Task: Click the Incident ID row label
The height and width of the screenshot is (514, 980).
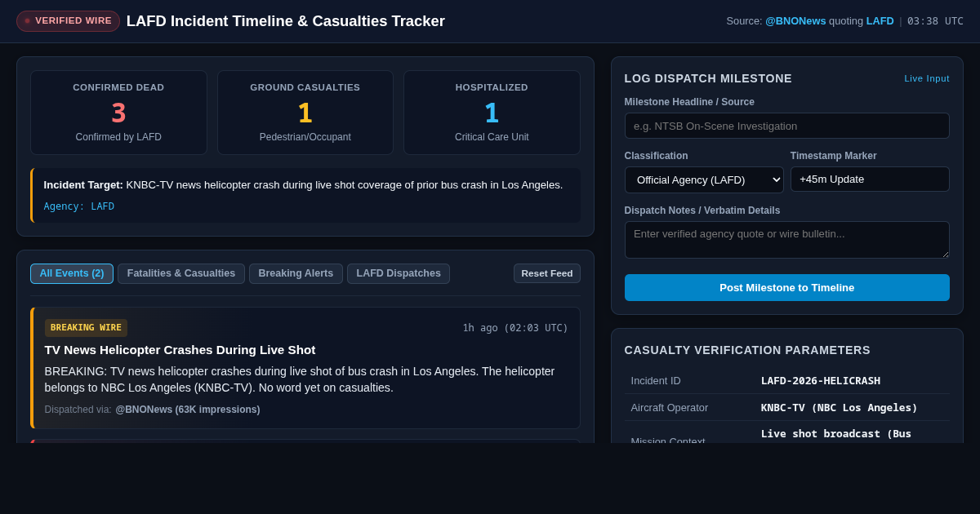Action: click(656, 380)
